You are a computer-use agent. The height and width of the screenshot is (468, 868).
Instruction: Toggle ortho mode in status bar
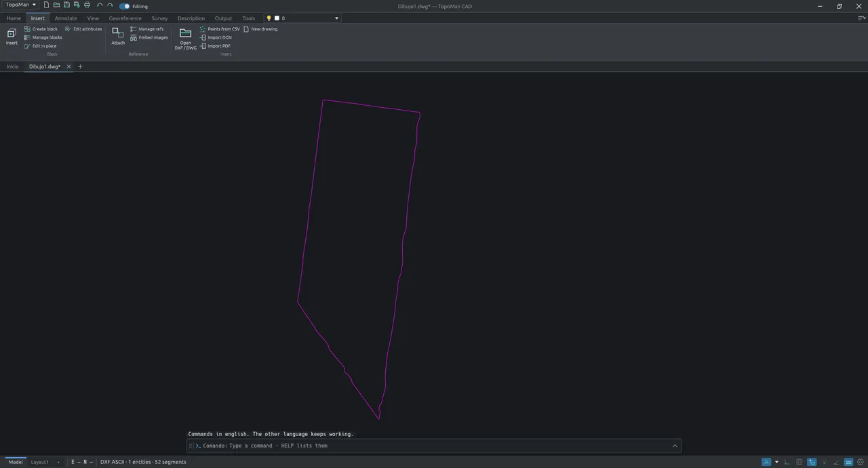point(787,462)
